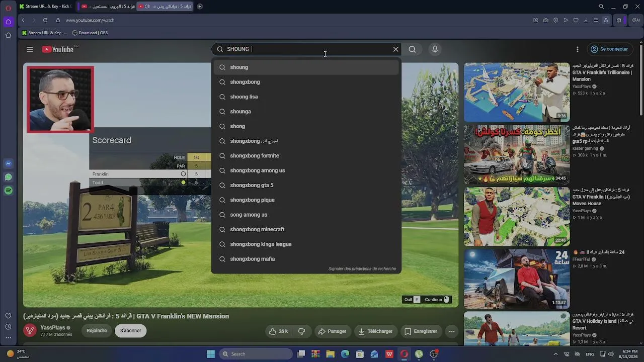Open the YassPlays channel name link
The width and height of the screenshot is (644, 362).
click(52, 328)
